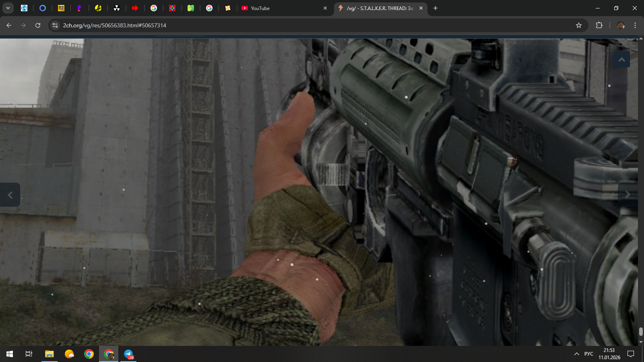Open the Windows notification center
Screen dimensions: 644x362
pyautogui.click(x=631, y=354)
